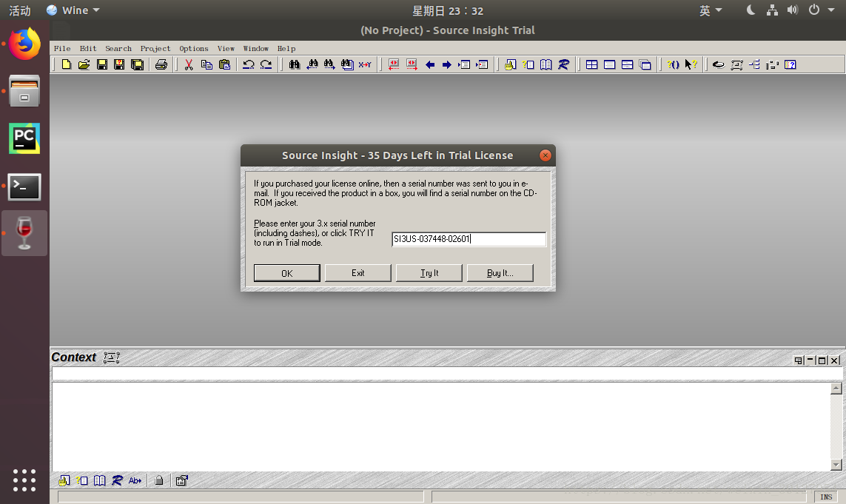Click the Open file toolbar icon

(84, 64)
